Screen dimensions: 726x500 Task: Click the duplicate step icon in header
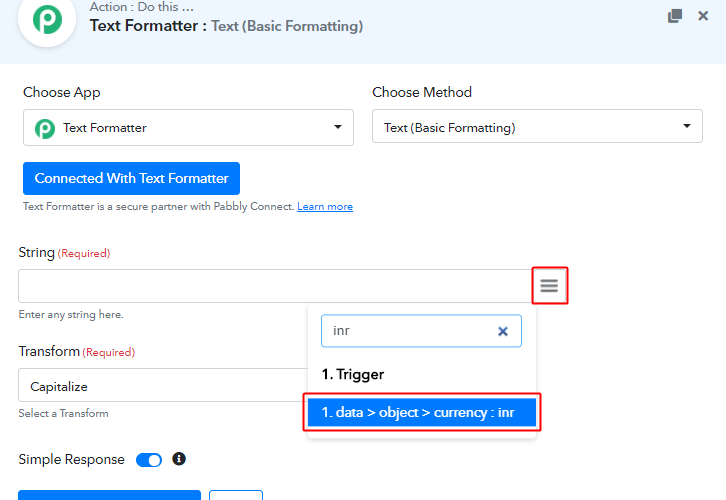click(675, 16)
